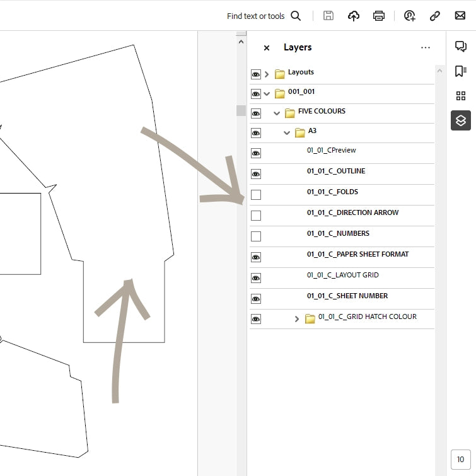Collapse the FIVE COLOURS folder
Viewport: 476px width, 476px height.
(277, 113)
